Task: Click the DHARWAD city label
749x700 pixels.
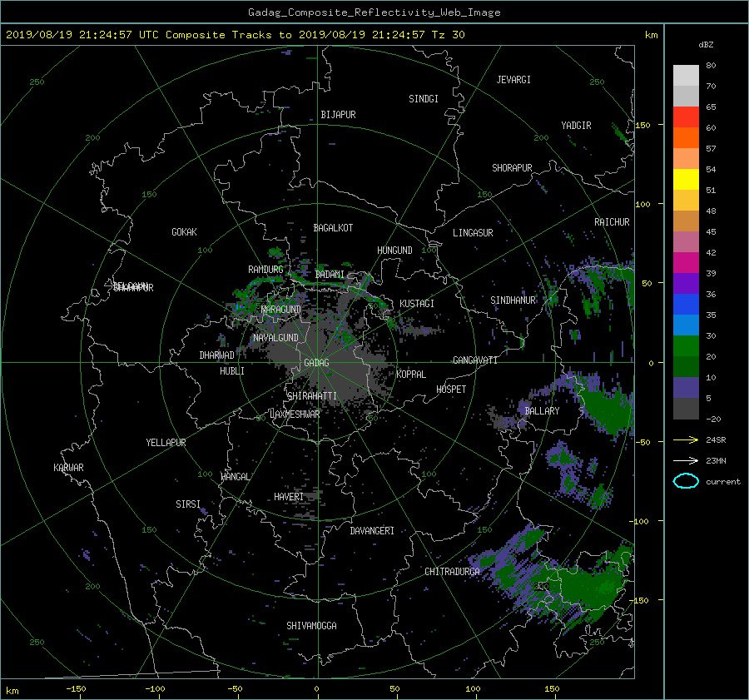Action: click(x=216, y=355)
